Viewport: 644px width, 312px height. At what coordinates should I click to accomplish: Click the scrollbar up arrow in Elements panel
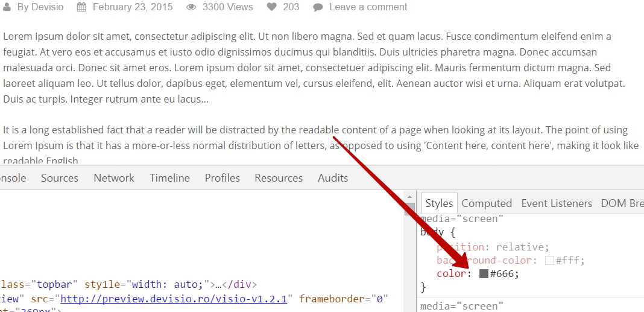click(x=409, y=197)
